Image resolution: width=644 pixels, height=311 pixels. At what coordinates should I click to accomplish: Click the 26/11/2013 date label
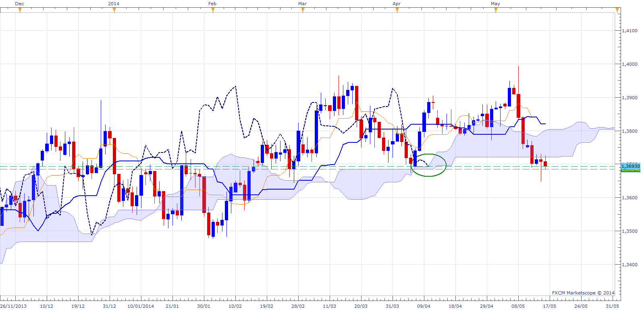[x=13, y=306]
